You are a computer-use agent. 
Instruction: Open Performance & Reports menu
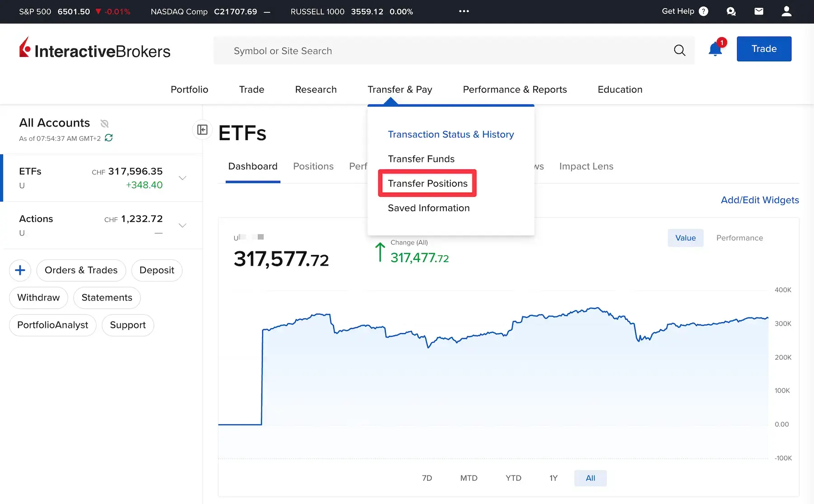515,89
